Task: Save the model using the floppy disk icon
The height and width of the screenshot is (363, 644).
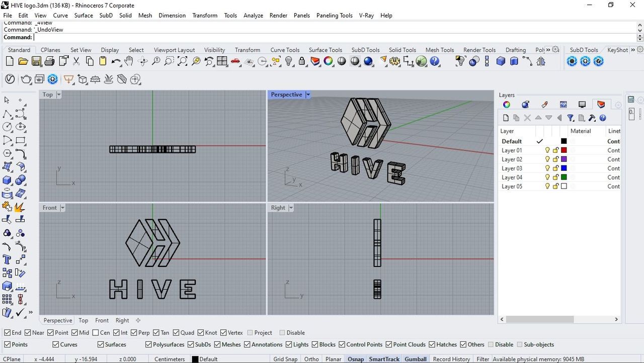Action: pyautogui.click(x=36, y=61)
